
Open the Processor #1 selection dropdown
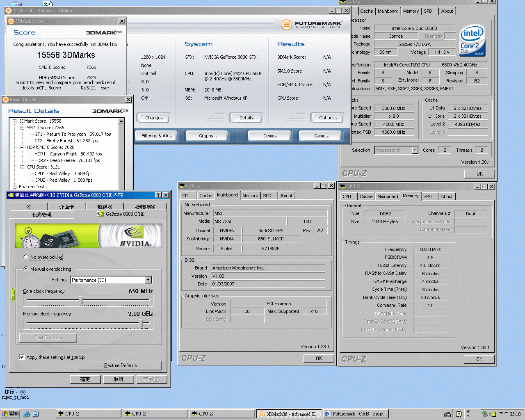(x=415, y=150)
